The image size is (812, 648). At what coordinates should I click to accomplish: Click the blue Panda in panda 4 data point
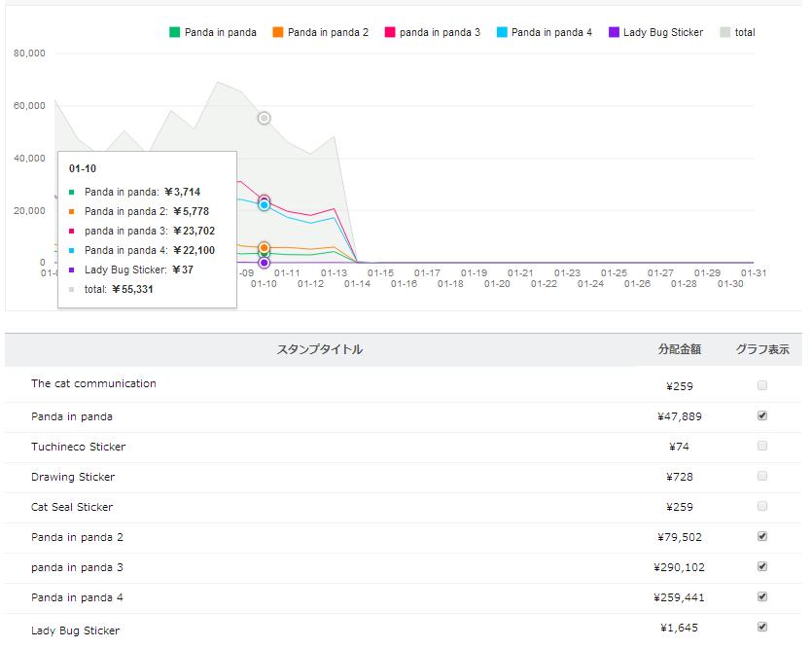[265, 205]
